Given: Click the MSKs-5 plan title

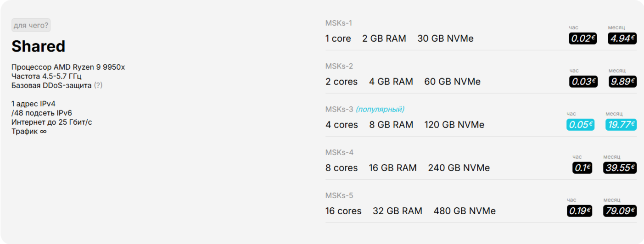Looking at the screenshot, I should click(339, 195).
